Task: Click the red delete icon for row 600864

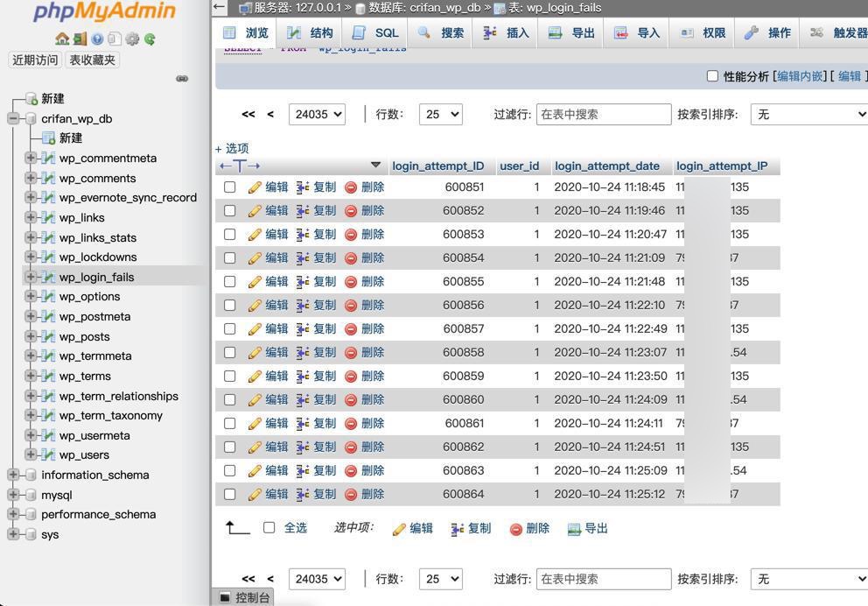Action: point(350,495)
